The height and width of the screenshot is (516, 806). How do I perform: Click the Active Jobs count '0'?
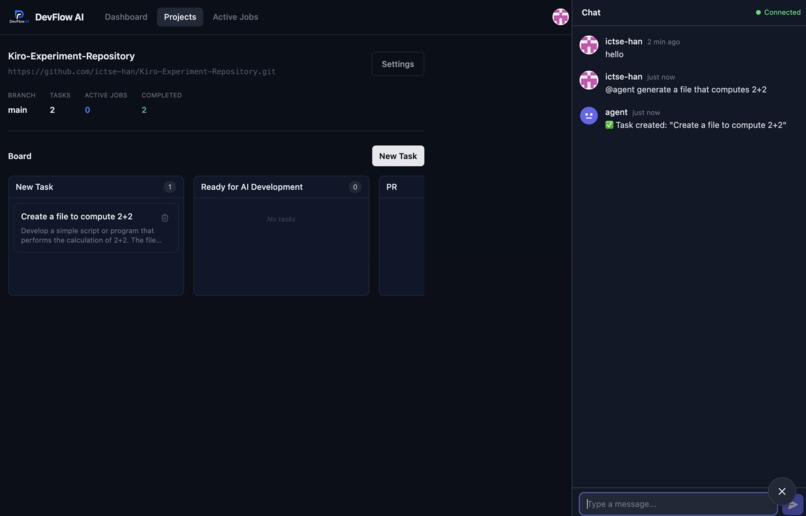(87, 110)
